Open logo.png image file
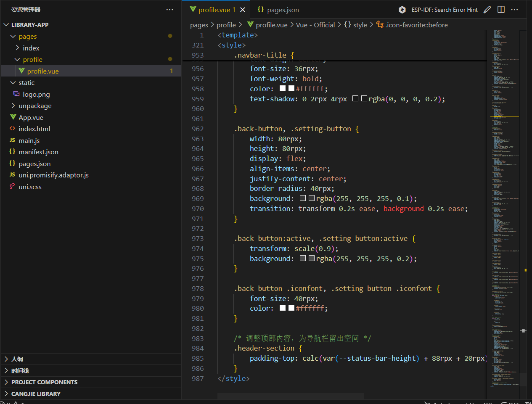The image size is (532, 404). point(36,94)
